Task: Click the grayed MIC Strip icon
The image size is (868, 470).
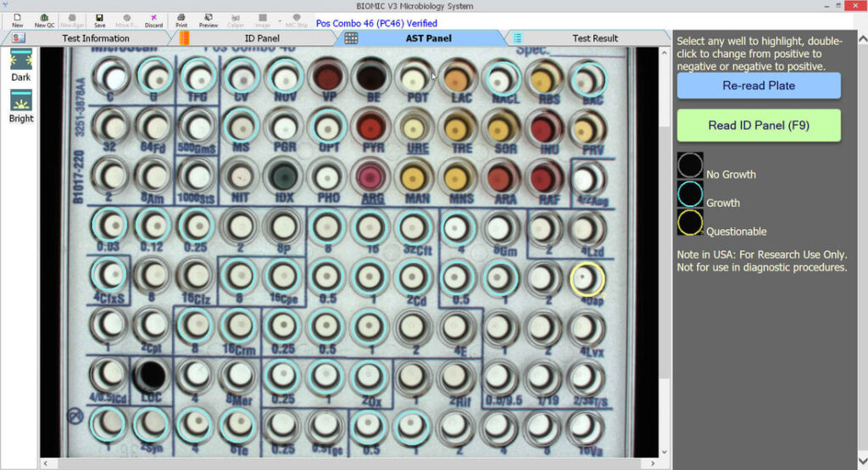Action: (297, 21)
